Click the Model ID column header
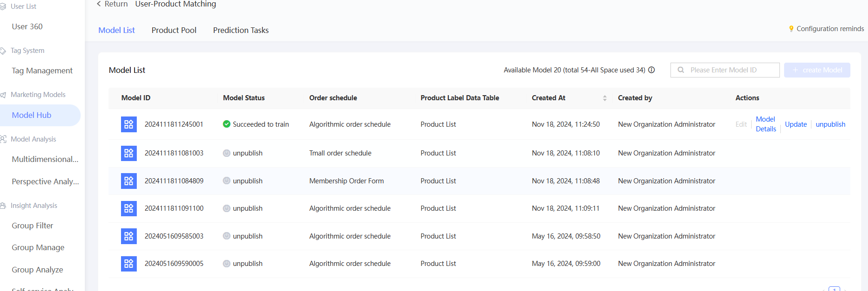Screen dimensions: 868x291 [x=136, y=98]
